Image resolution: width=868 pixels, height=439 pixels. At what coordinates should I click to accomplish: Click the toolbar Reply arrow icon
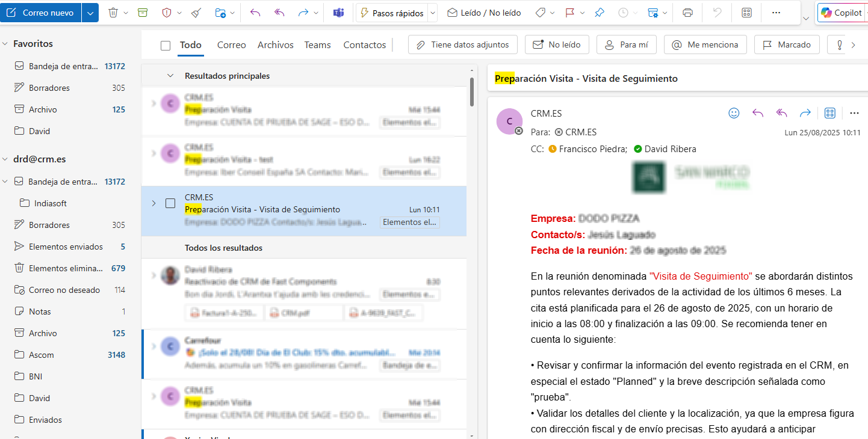coord(255,13)
